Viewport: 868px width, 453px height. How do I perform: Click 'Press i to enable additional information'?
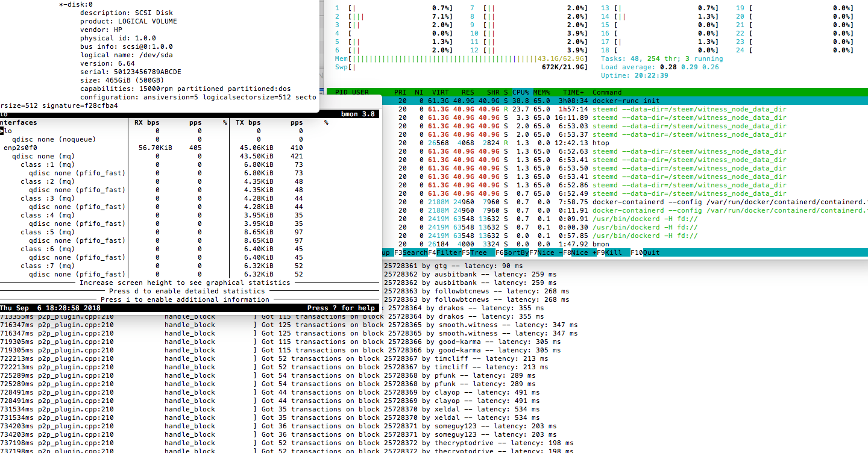point(185,299)
